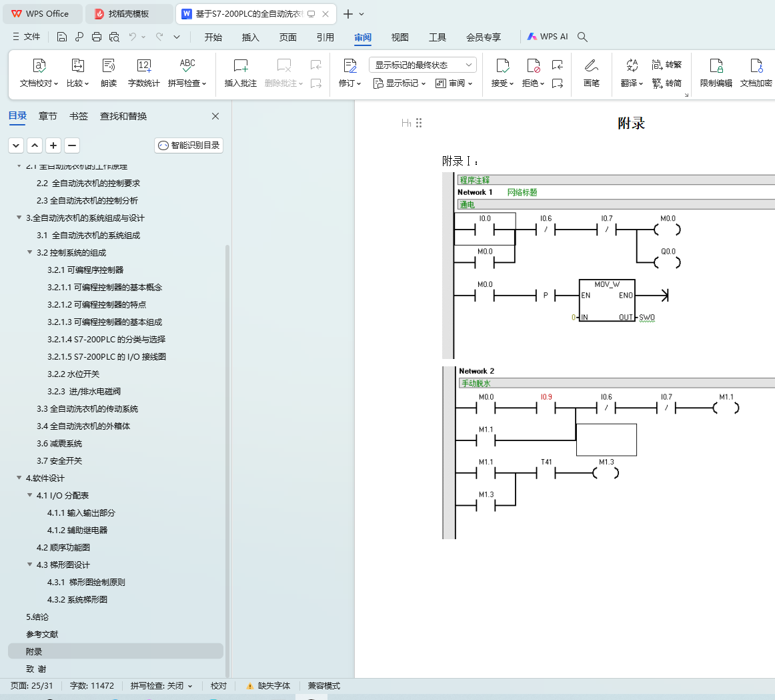Select the 画笔 pen tool
This screenshot has height=700, width=775.
(592, 73)
